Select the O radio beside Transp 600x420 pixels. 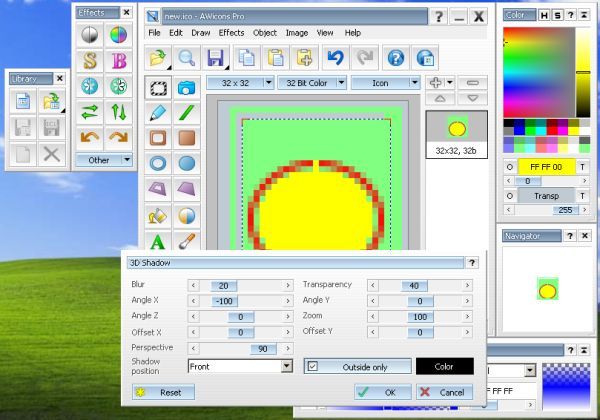point(509,196)
